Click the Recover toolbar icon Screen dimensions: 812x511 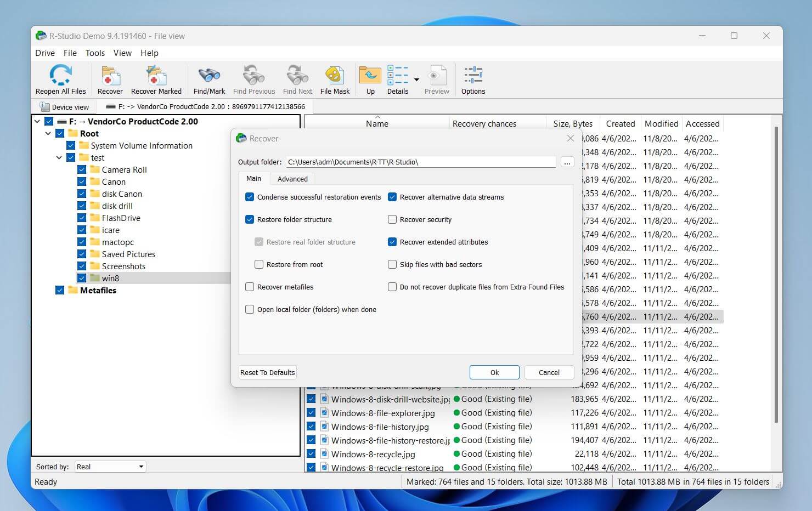[110, 76]
